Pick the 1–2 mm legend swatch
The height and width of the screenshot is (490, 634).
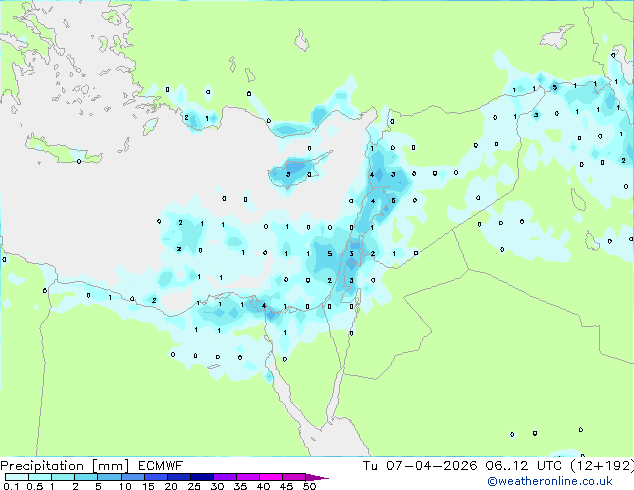63,477
